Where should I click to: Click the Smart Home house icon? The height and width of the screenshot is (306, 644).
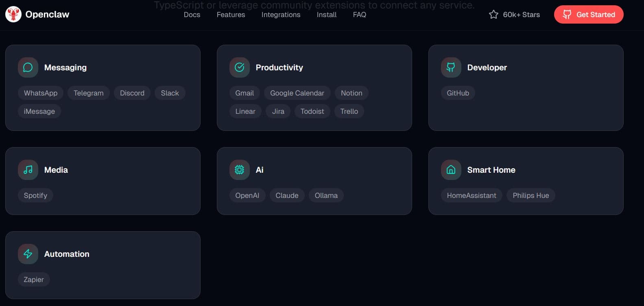(x=451, y=170)
